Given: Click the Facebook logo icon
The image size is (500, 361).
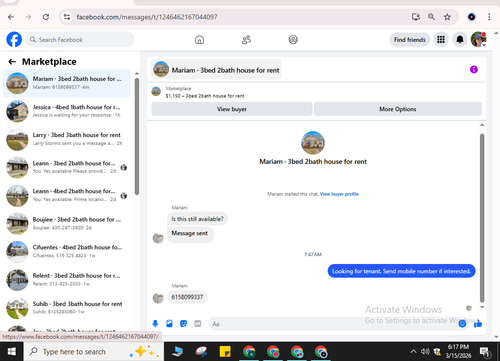Looking at the screenshot, I should tap(14, 40).
